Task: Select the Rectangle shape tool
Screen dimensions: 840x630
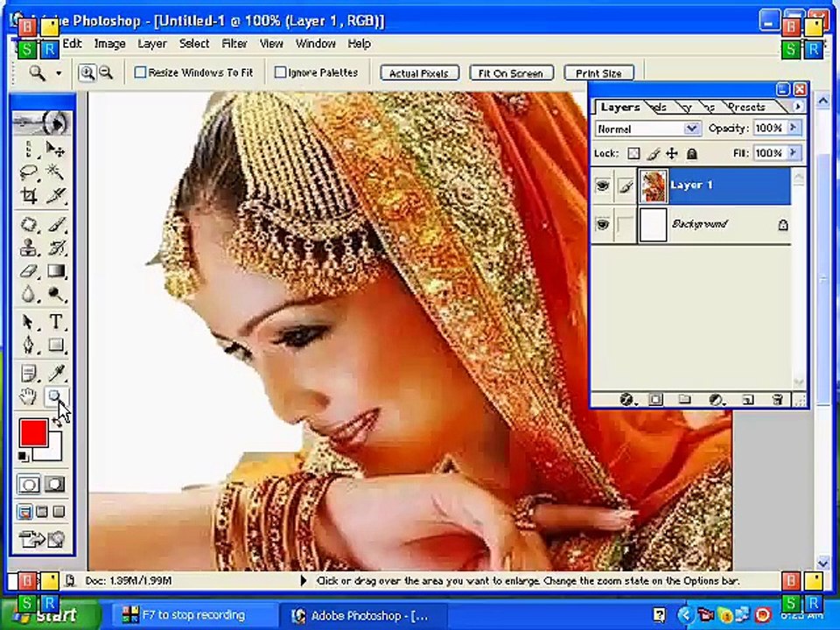Action: (56, 345)
